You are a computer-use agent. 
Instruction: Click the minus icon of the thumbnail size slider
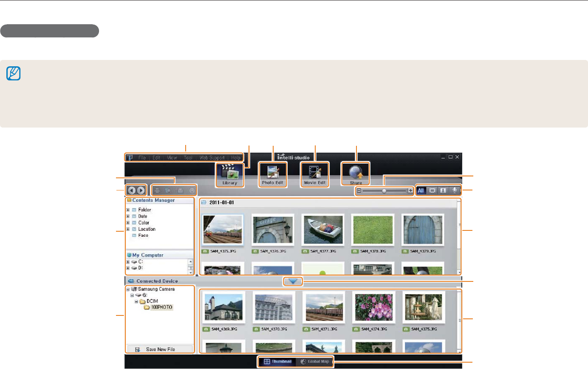click(359, 191)
